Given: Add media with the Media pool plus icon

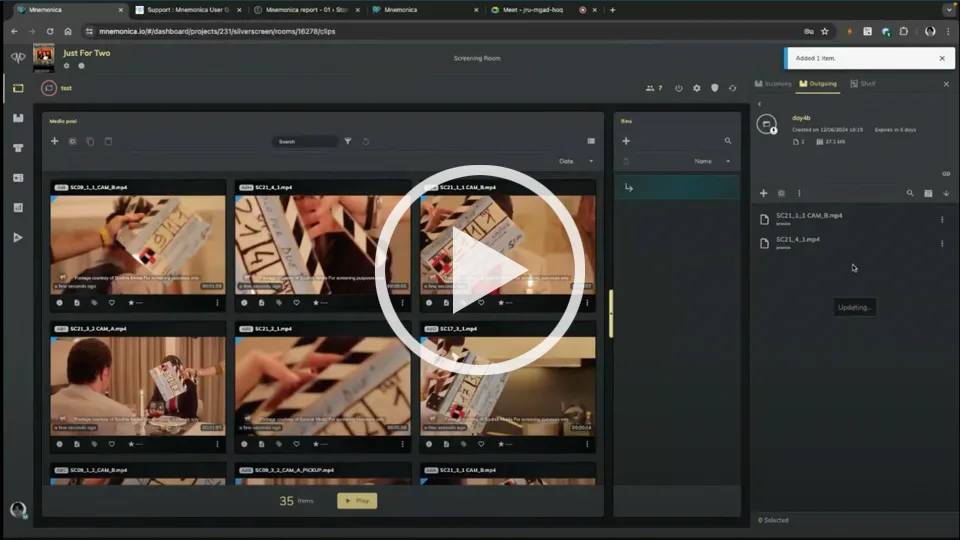Looking at the screenshot, I should coord(54,141).
